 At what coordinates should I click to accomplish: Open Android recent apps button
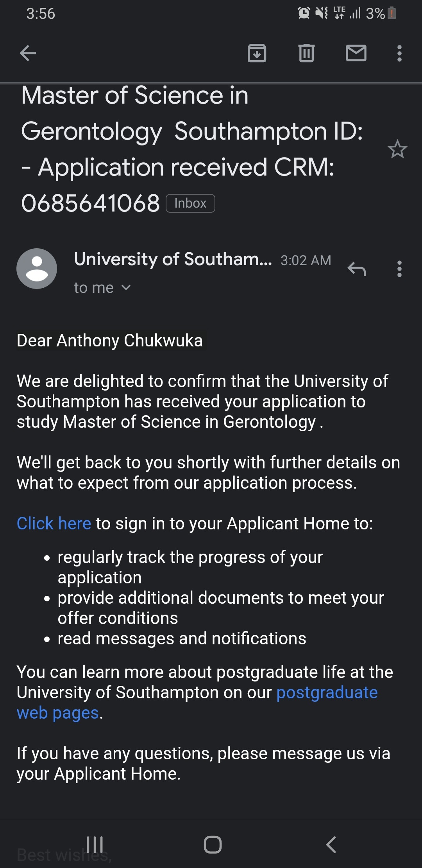click(95, 845)
